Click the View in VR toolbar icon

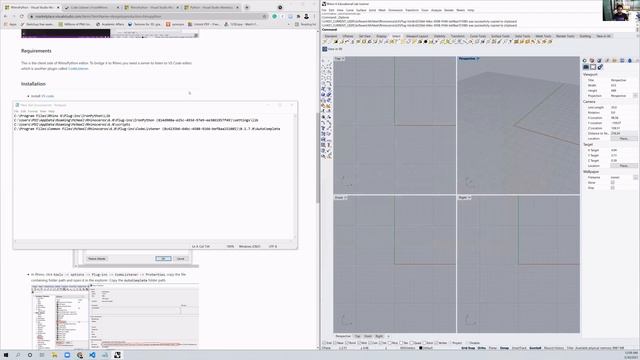coord(325,49)
